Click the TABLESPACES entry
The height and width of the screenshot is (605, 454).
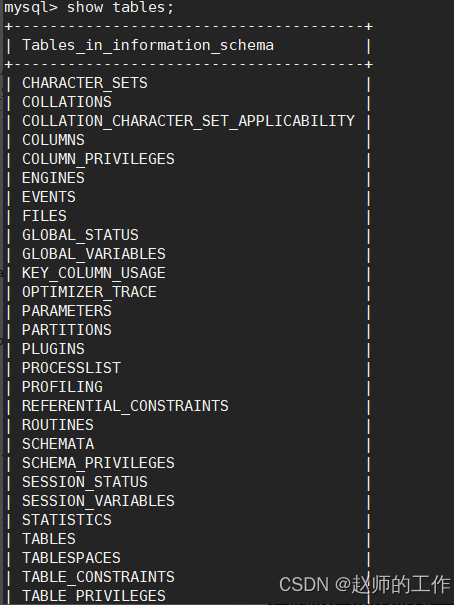point(71,558)
